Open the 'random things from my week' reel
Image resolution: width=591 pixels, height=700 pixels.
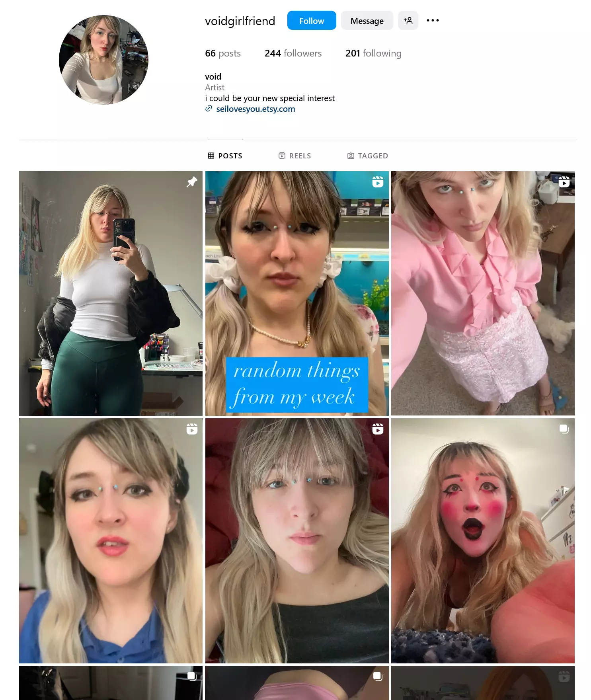297,293
